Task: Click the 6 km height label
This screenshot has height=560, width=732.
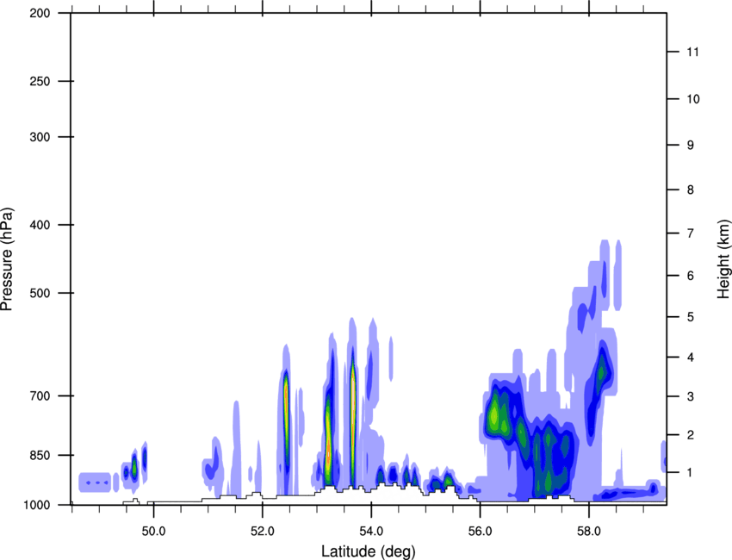Action: pyautogui.click(x=691, y=276)
